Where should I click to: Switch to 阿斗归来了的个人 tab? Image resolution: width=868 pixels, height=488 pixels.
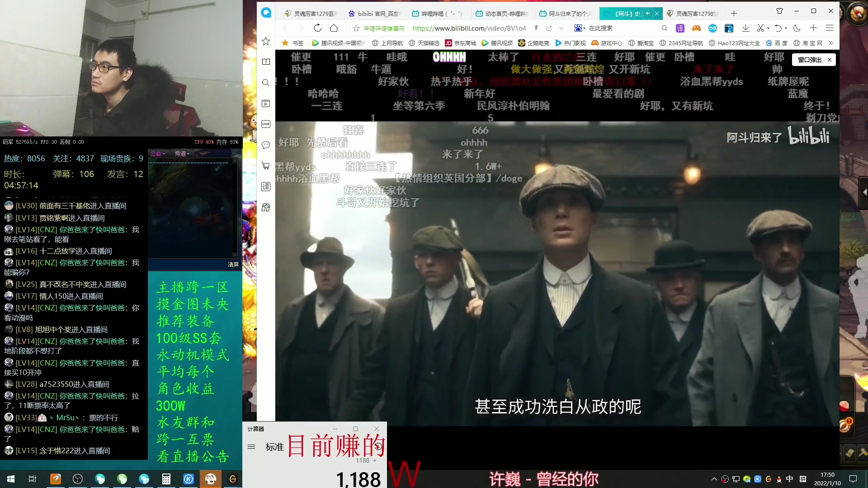[566, 14]
